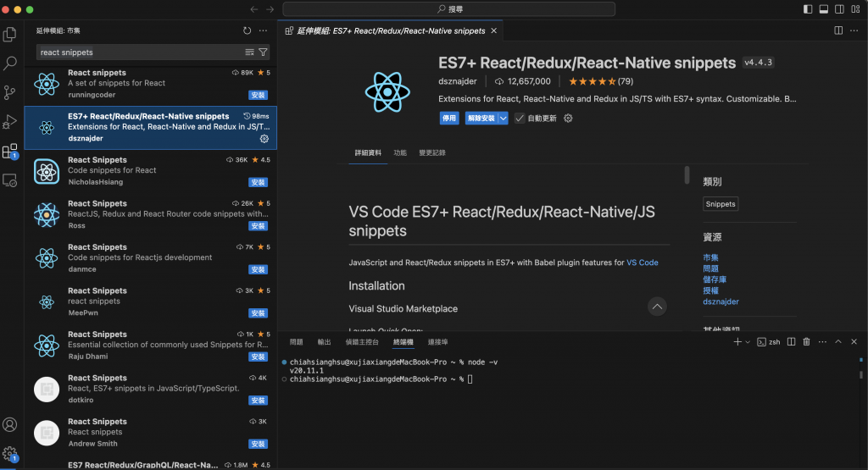Open the 授權 license resource link
Image resolution: width=868 pixels, height=470 pixels.
710,290
